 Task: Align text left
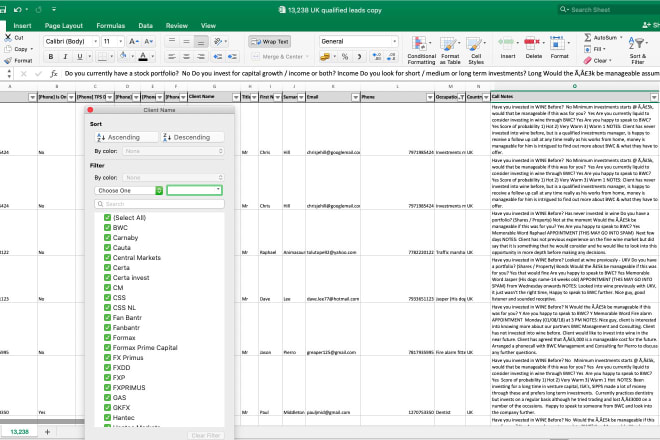pos(172,56)
